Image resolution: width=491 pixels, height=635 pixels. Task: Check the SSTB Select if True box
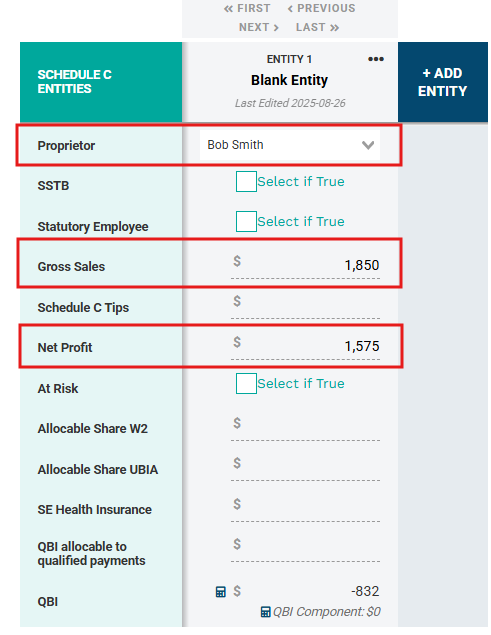click(246, 181)
